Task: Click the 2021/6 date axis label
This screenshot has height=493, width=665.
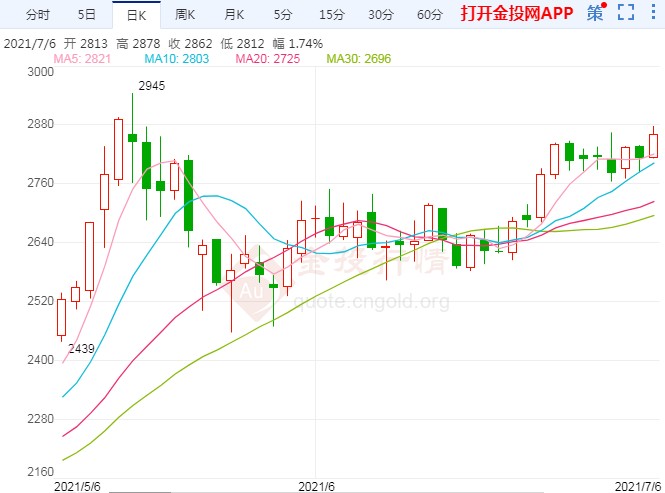Action: click(316, 487)
